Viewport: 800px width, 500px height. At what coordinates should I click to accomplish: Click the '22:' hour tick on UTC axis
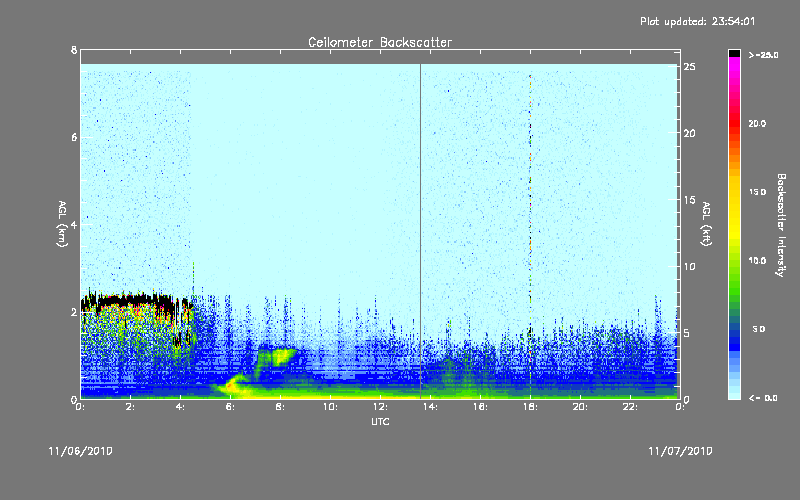tap(630, 407)
